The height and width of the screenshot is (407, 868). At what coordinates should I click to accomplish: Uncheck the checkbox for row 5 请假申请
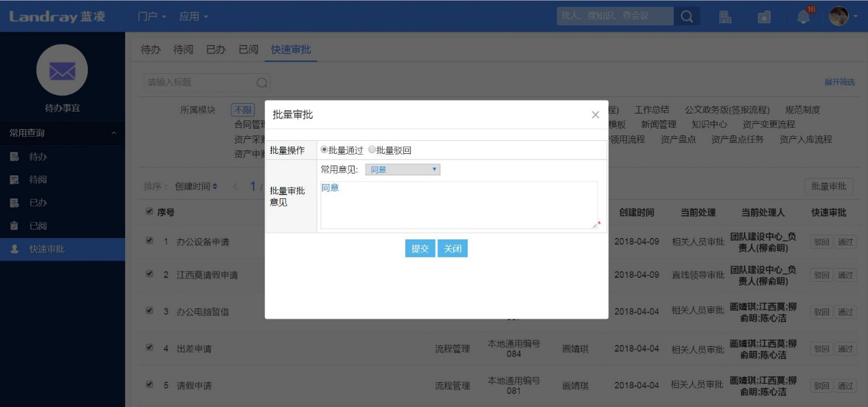(x=150, y=384)
